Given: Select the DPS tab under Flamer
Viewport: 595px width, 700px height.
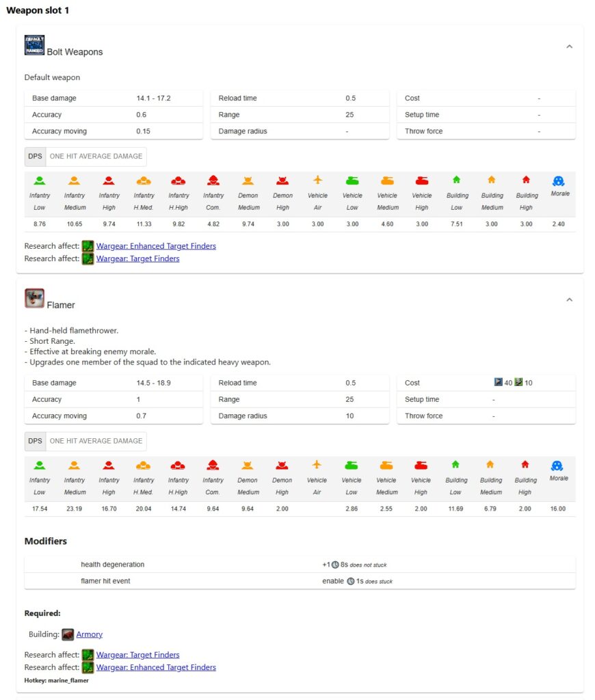Looking at the screenshot, I should coord(35,442).
